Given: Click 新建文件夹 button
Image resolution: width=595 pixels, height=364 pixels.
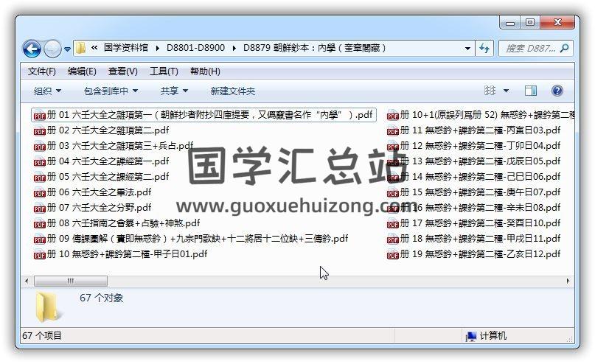Looking at the screenshot, I should pyautogui.click(x=232, y=91).
